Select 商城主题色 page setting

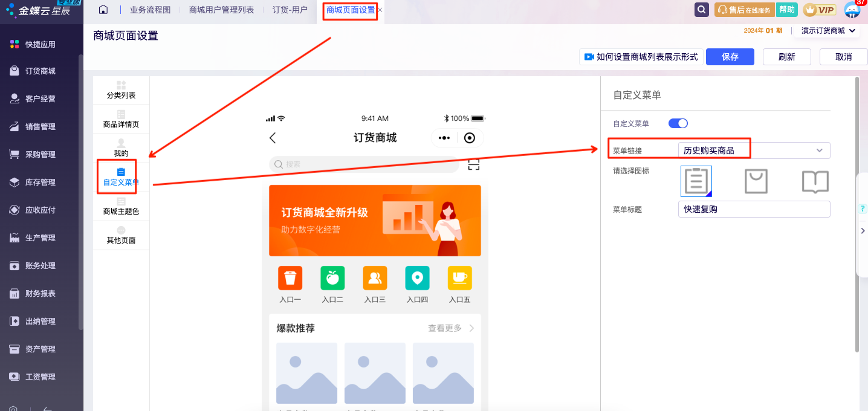click(x=121, y=206)
